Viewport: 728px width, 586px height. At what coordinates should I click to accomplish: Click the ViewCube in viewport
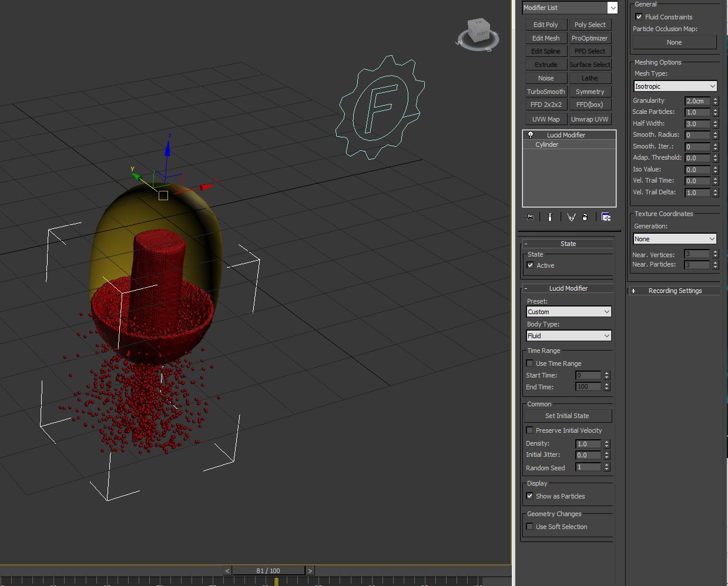pos(478,33)
